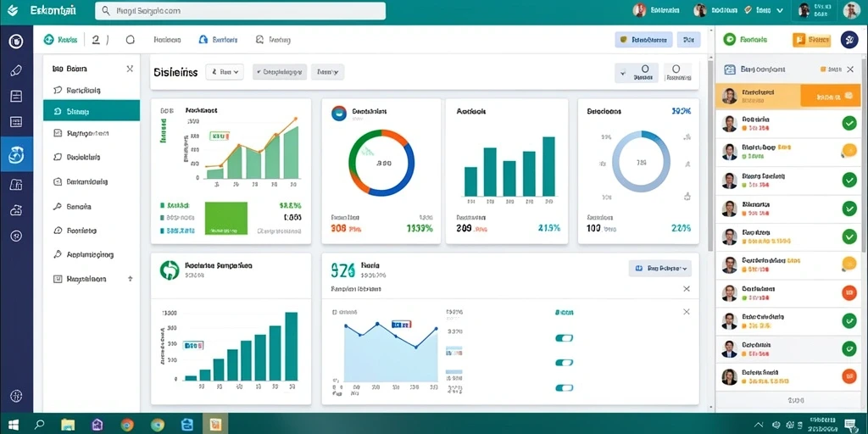Click the orange button atop the right panel
The image size is (868, 434).
[x=811, y=39]
